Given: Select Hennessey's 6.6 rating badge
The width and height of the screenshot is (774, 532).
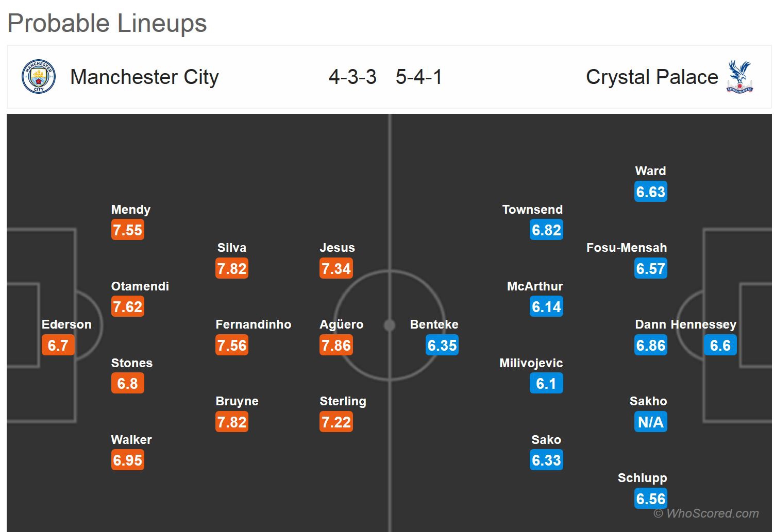Looking at the screenshot, I should (720, 346).
